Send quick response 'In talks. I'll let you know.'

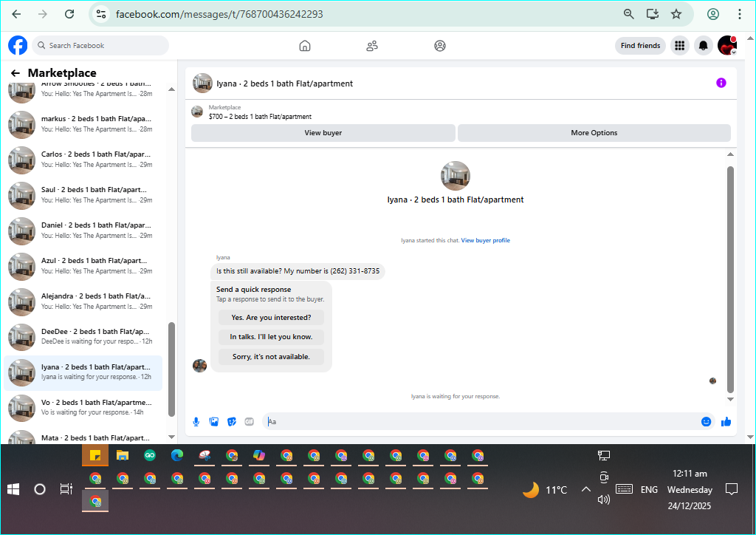[271, 337]
